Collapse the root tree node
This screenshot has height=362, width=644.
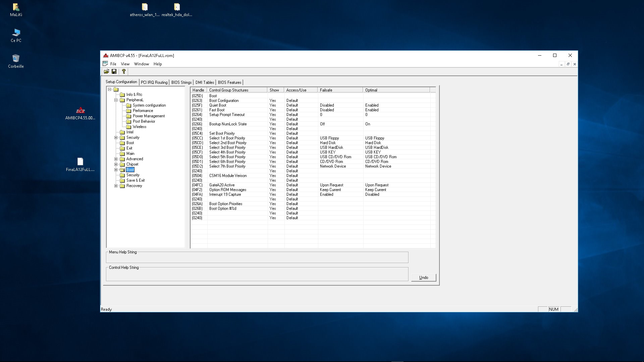point(110,89)
